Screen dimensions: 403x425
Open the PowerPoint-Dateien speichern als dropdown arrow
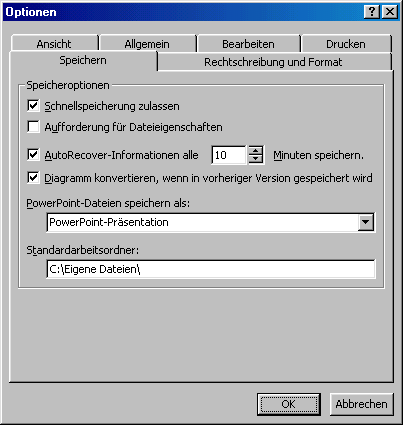pyautogui.click(x=366, y=222)
